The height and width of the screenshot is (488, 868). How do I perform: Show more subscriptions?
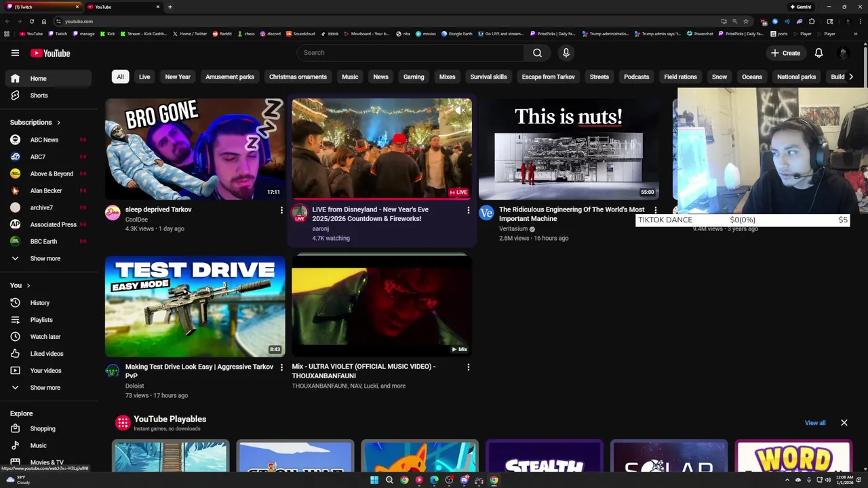tap(47, 258)
